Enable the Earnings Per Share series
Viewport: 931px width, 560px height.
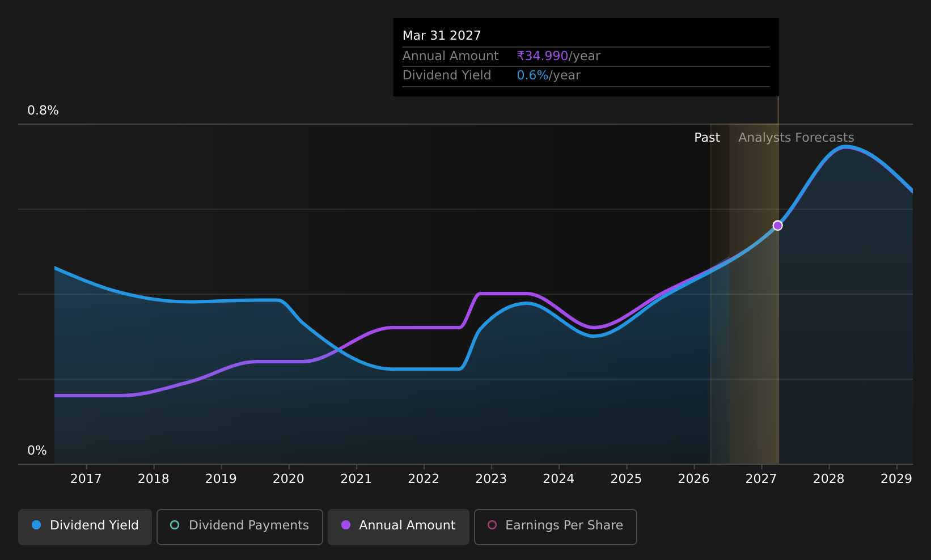coord(556,527)
